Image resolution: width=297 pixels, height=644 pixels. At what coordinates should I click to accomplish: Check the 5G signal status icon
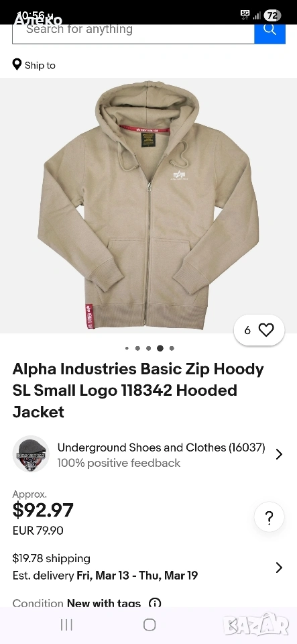click(x=245, y=15)
